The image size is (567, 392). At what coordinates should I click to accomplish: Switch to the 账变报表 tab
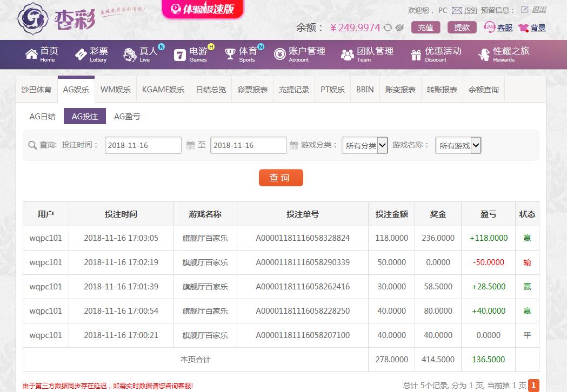(x=401, y=90)
